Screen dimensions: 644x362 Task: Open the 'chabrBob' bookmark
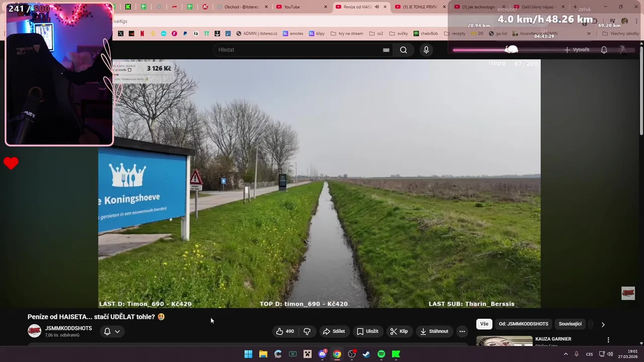pyautogui.click(x=426, y=34)
